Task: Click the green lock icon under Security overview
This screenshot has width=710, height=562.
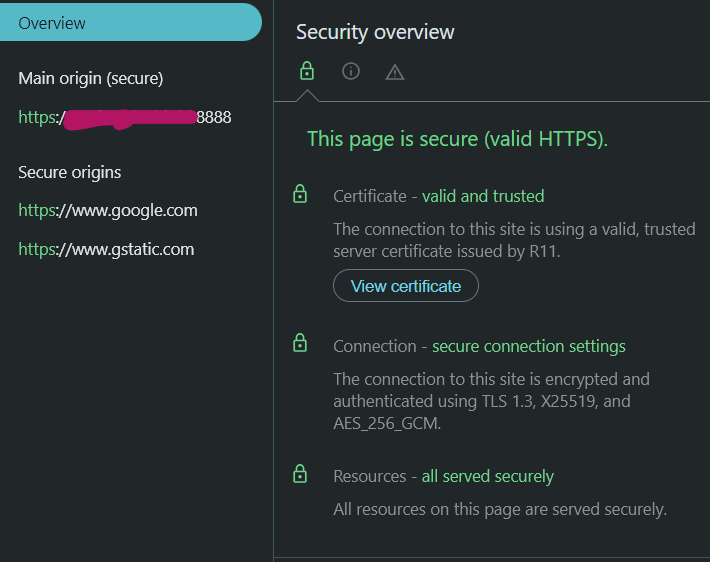Action: point(307,71)
